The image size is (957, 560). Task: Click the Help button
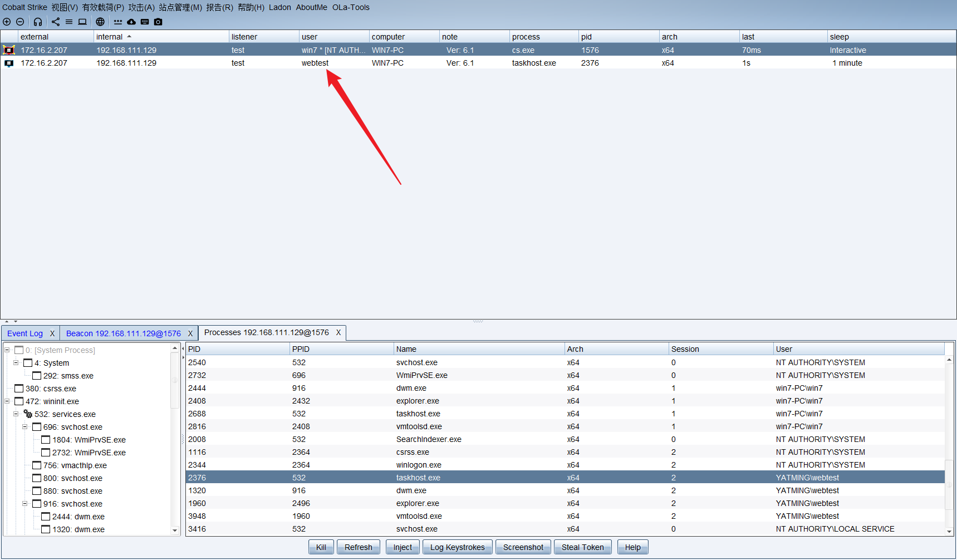click(632, 547)
